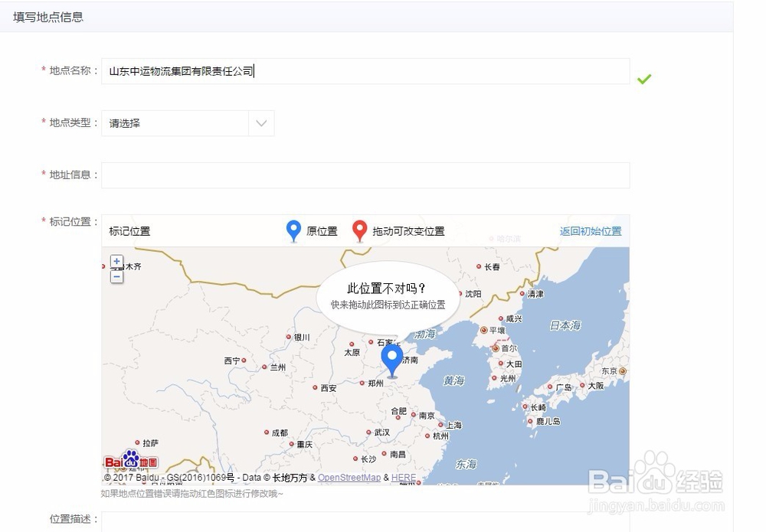Viewport: 766px width, 532px height.
Task: Click 西宁 city label on map
Action: coord(232,361)
